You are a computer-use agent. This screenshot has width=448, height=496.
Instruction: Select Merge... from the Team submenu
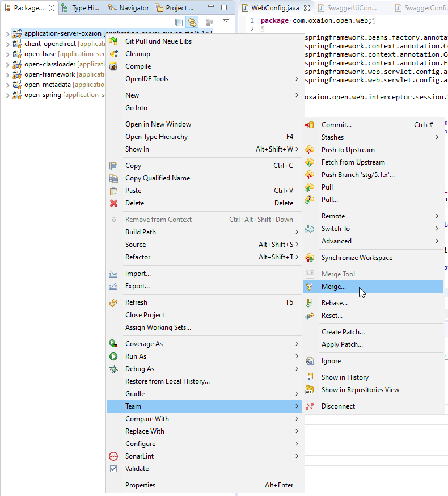coord(333,287)
